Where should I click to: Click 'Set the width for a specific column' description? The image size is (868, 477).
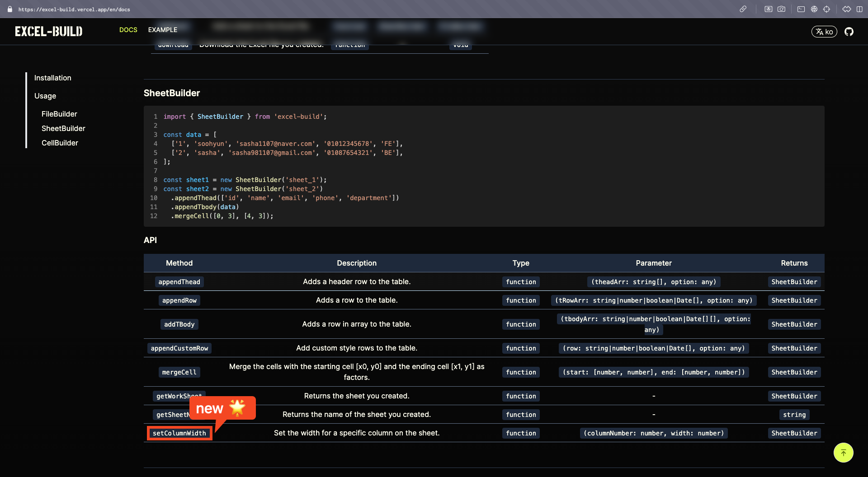pyautogui.click(x=357, y=433)
